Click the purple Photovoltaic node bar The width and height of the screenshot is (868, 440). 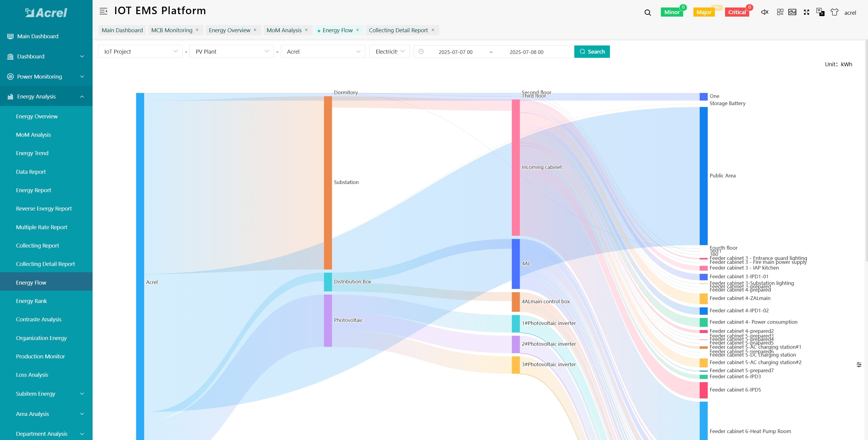click(x=327, y=320)
